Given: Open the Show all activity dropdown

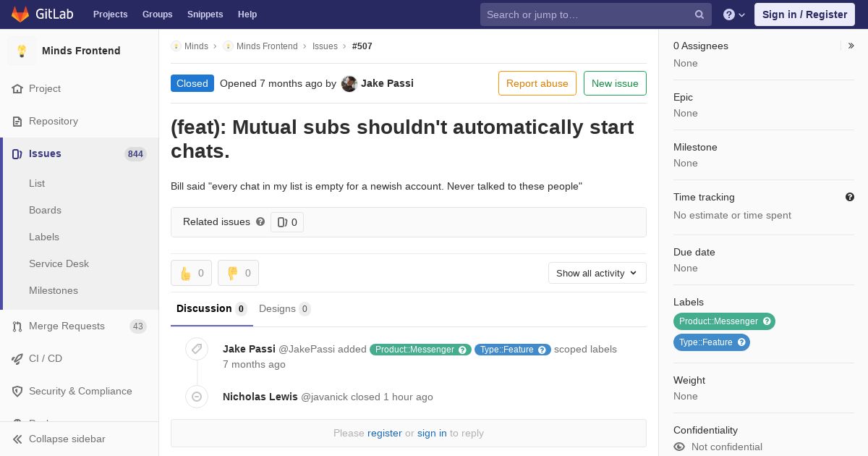Looking at the screenshot, I should [597, 273].
